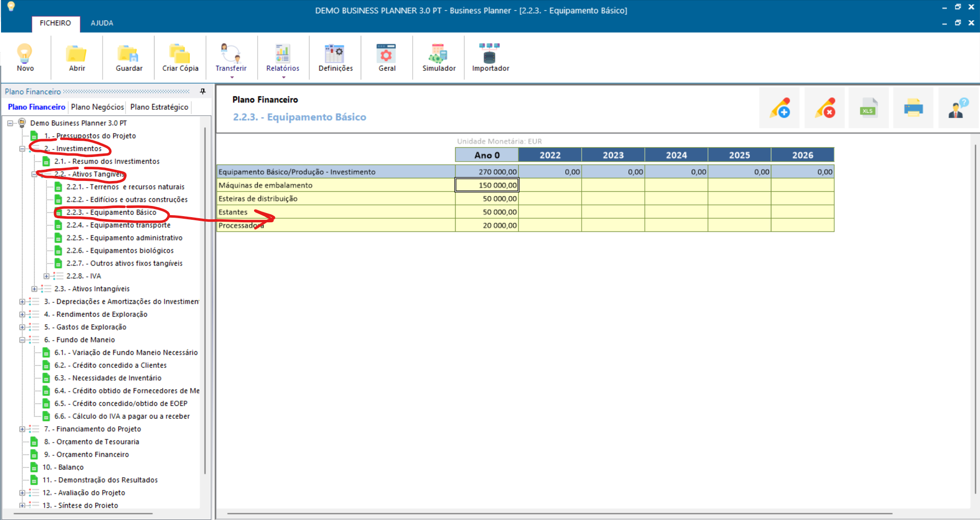Collapse the 2.2. Ativos Tangíveis node
Screen dimensions: 980x520
[x=34, y=174]
